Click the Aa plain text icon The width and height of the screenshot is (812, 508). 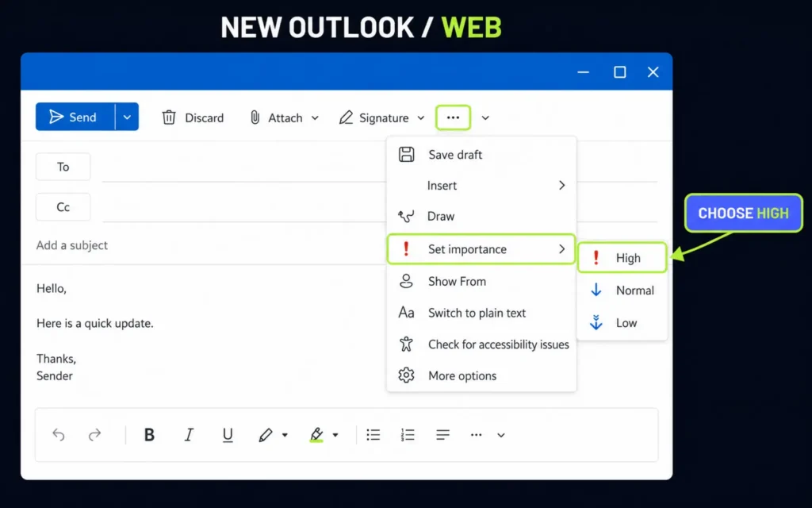point(406,313)
